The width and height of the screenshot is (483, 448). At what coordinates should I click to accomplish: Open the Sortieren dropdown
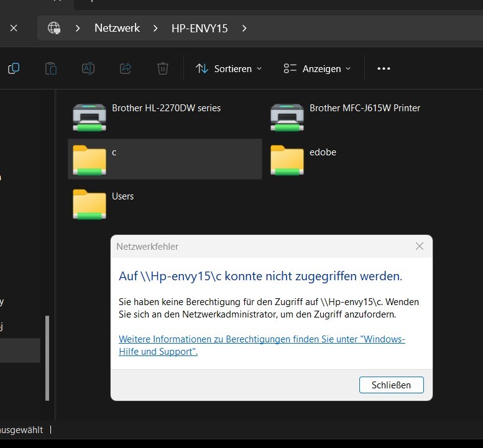point(229,68)
